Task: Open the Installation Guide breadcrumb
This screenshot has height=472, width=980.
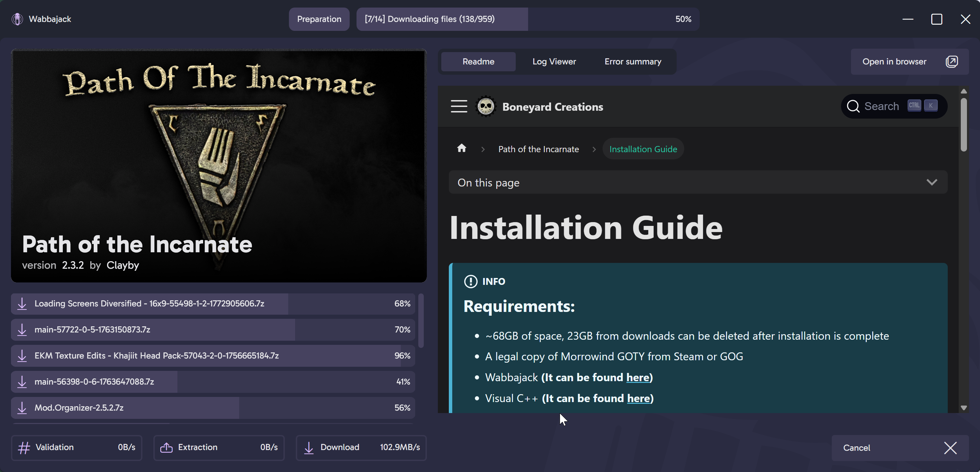Action: click(x=643, y=149)
